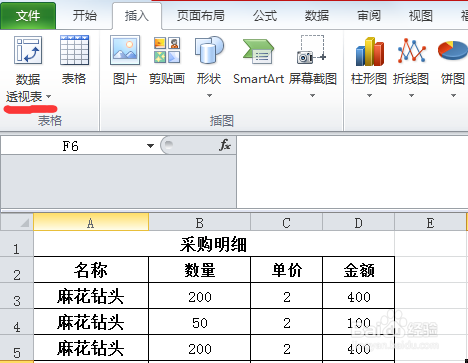Insert SmartArt graphic icon

point(258,52)
